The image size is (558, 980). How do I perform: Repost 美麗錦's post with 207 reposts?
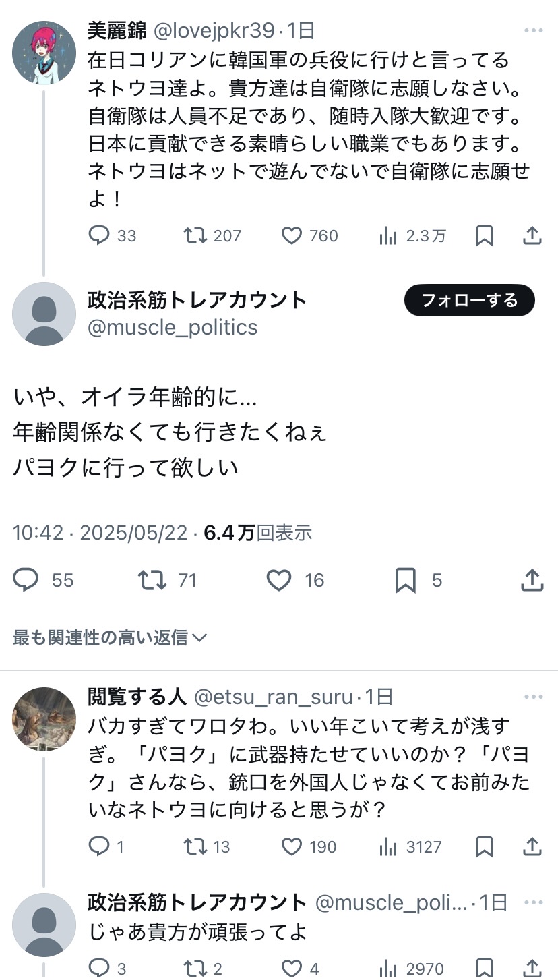195,235
